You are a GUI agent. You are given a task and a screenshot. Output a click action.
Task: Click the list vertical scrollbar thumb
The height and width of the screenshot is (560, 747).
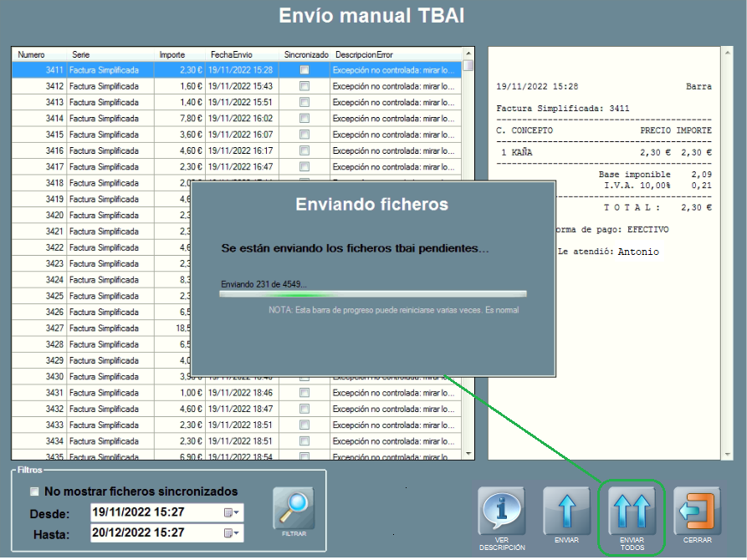click(468, 66)
